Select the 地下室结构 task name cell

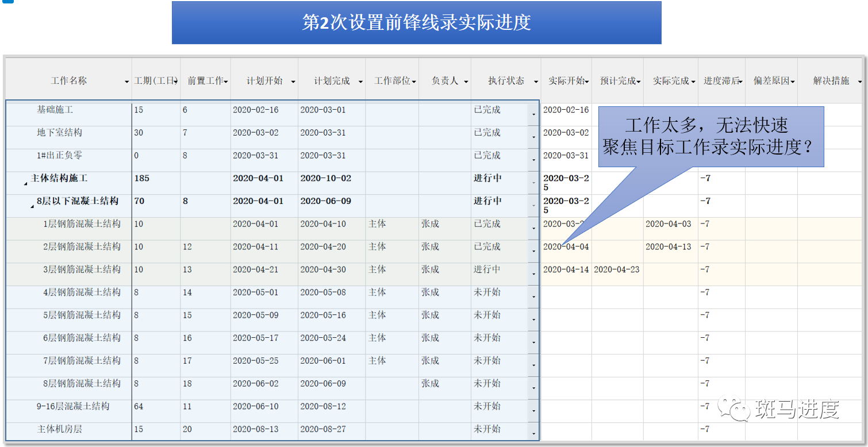60,132
